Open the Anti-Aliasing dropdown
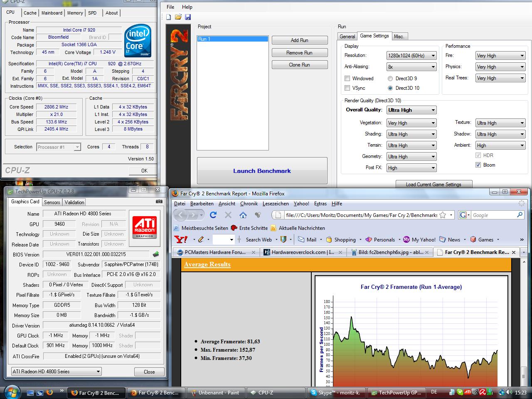 click(411, 66)
